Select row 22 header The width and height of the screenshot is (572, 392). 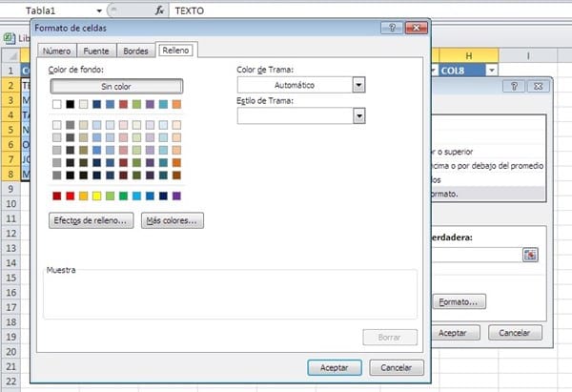point(10,382)
